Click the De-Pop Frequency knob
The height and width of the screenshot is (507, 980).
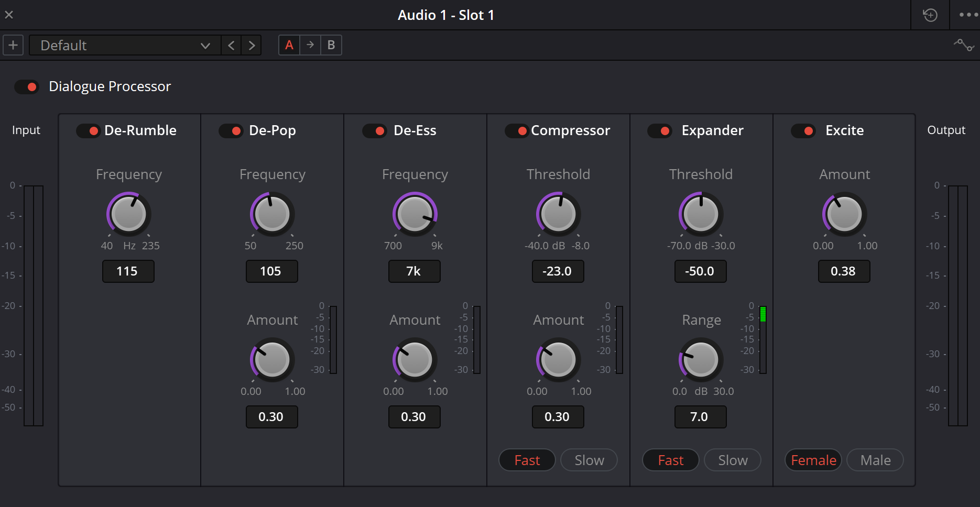(272, 214)
